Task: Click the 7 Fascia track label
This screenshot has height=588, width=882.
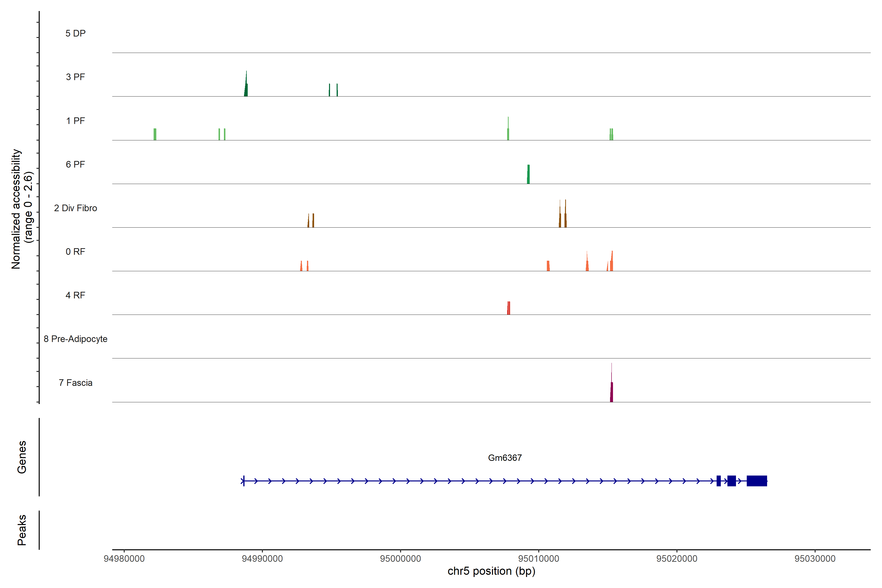Action: 75,383
